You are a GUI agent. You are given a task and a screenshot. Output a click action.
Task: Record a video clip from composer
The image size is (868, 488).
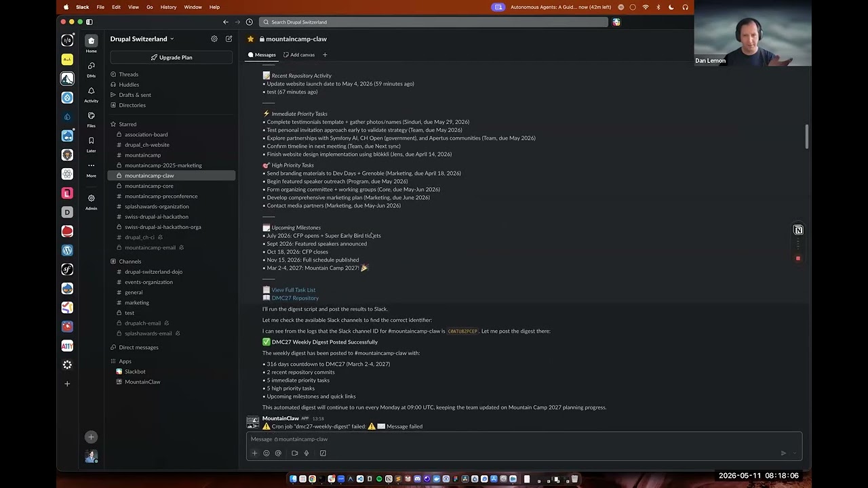pyautogui.click(x=294, y=453)
